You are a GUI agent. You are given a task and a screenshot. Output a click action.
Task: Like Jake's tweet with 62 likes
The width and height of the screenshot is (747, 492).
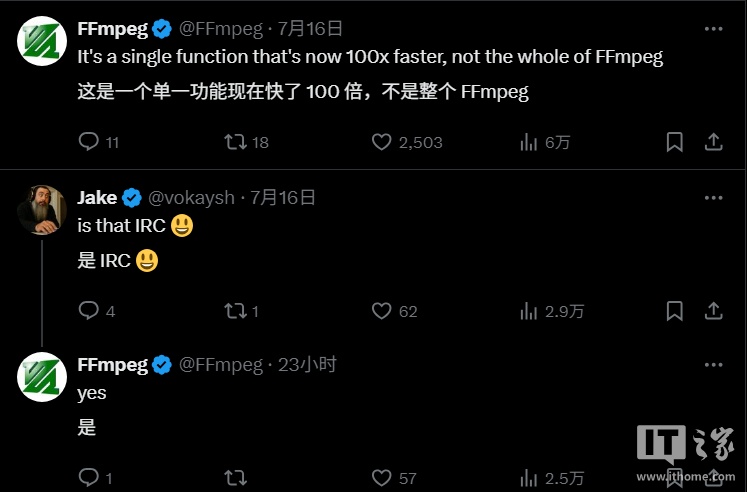coord(381,311)
